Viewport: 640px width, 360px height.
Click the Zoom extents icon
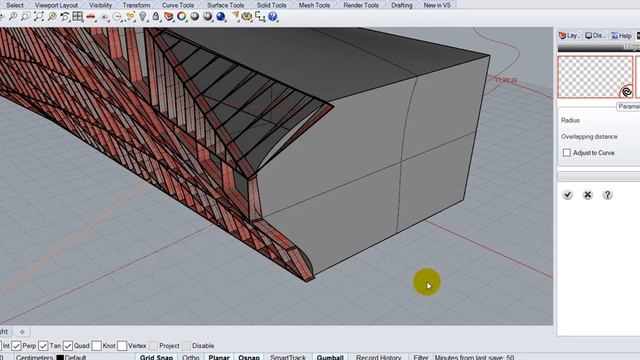(x=39, y=17)
